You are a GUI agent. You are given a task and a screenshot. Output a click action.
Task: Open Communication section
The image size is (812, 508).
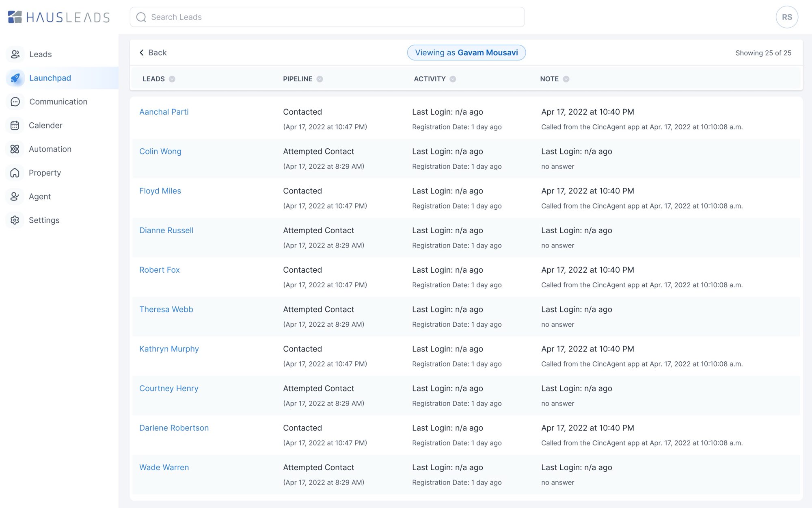(x=59, y=102)
